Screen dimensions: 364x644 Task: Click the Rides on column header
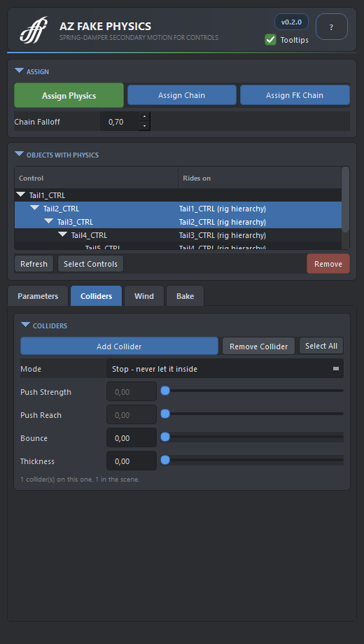click(x=260, y=178)
